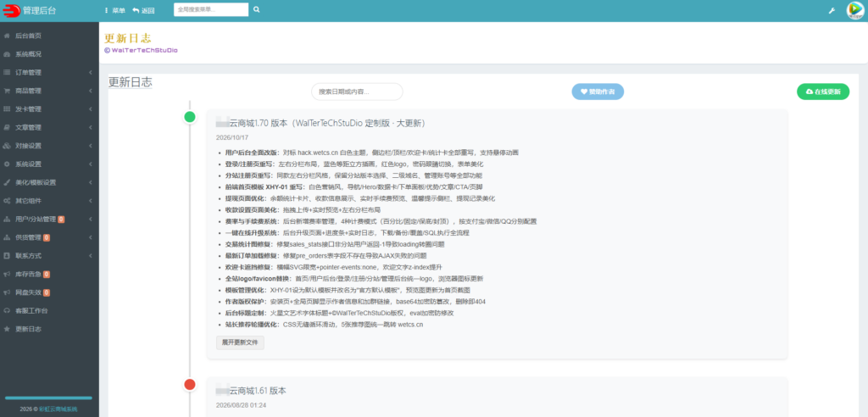Click the search magnifier icon in top bar
The height and width of the screenshot is (417, 868).
(256, 9)
